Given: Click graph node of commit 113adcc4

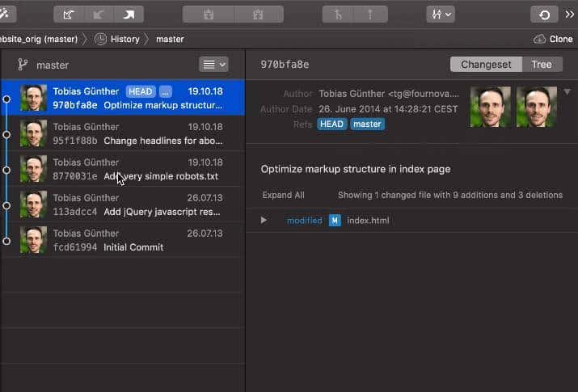Looking at the screenshot, I should click(x=6, y=205).
